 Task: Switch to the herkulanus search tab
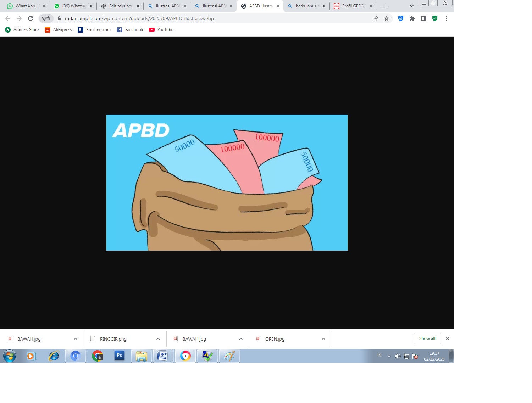(x=307, y=6)
